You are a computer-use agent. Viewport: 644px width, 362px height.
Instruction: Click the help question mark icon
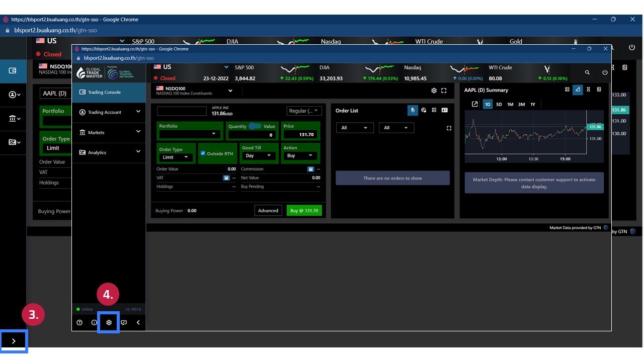pyautogui.click(x=79, y=322)
